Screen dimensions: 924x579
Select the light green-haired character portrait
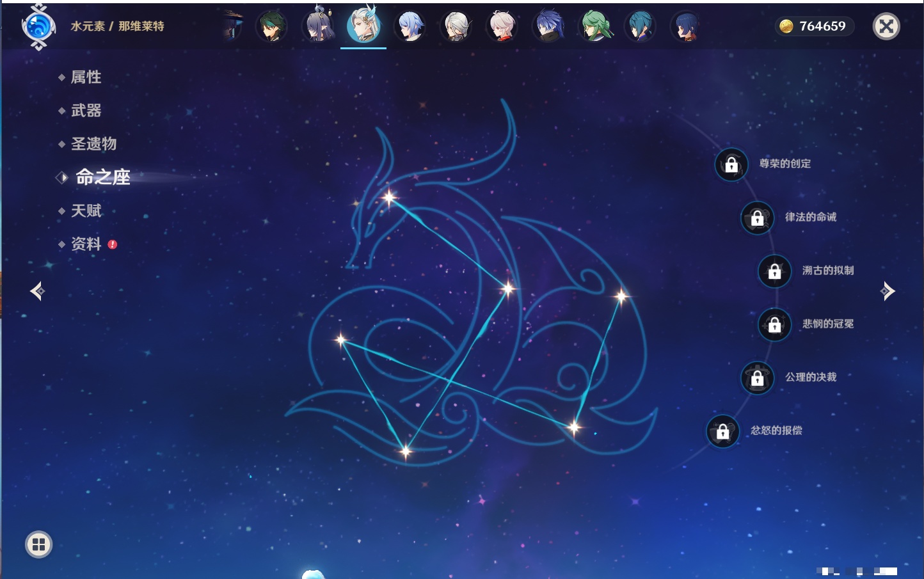pyautogui.click(x=594, y=27)
